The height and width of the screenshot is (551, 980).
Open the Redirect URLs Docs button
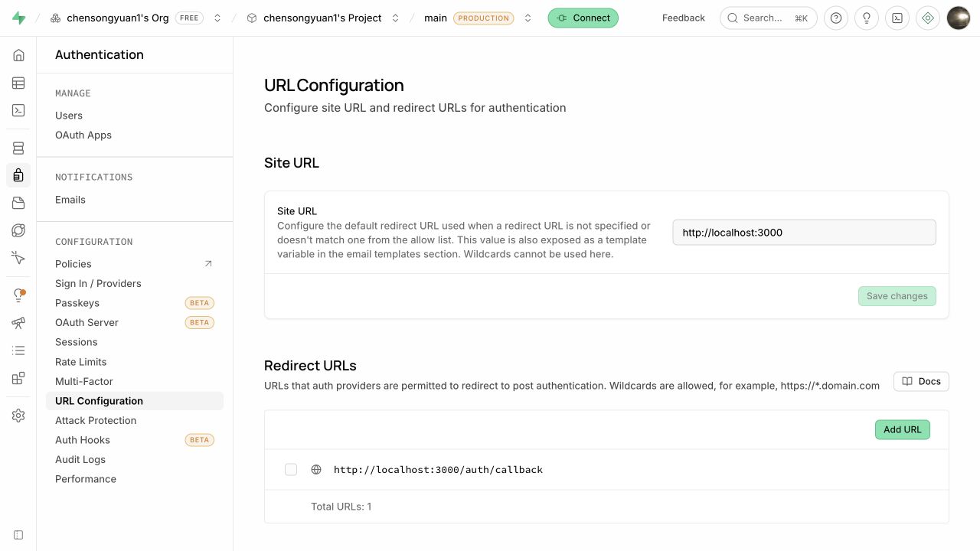point(921,381)
